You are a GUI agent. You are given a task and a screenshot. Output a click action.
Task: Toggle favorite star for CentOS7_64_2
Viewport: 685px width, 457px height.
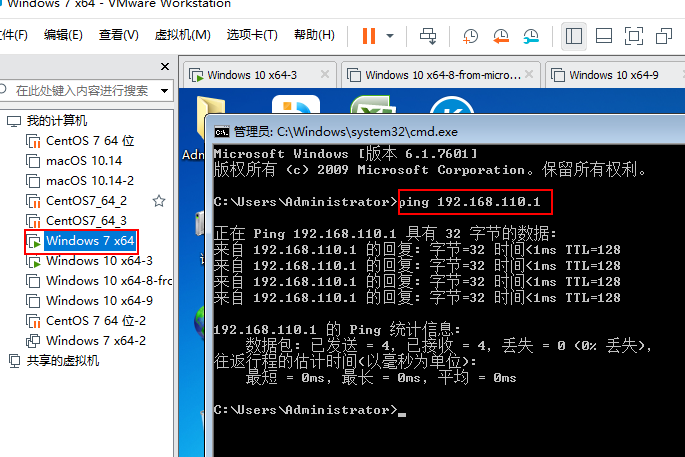click(159, 201)
